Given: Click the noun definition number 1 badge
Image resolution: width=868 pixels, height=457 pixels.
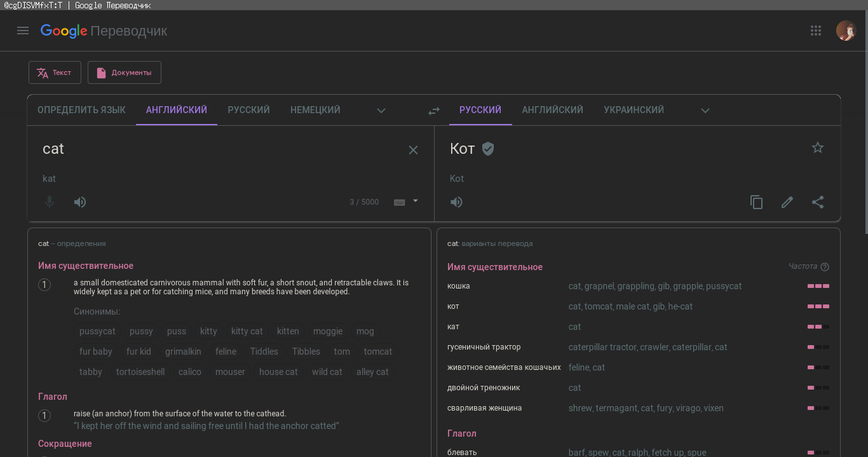Looking at the screenshot, I should coord(44,285).
